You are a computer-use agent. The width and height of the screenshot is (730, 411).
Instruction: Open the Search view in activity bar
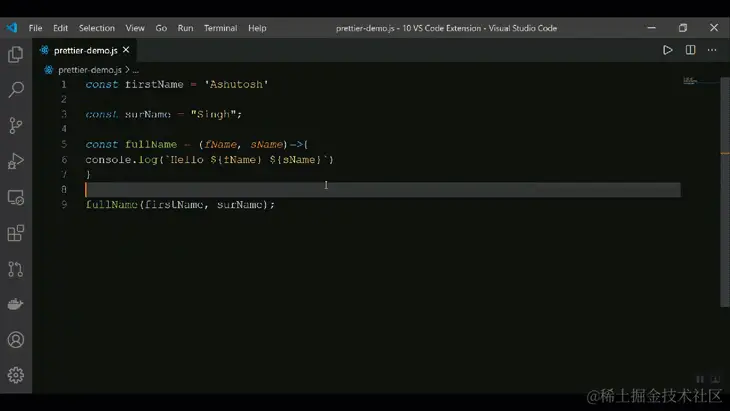[16, 89]
